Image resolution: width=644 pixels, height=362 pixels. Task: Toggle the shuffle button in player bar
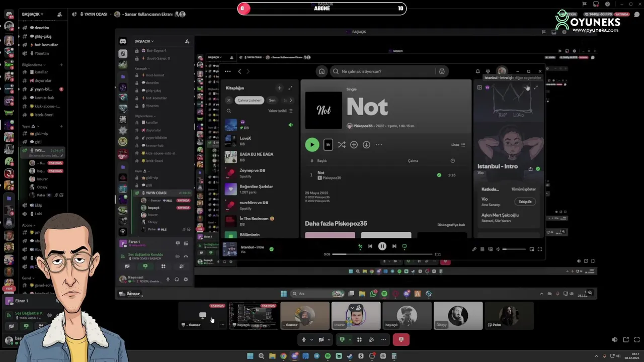tap(360, 246)
